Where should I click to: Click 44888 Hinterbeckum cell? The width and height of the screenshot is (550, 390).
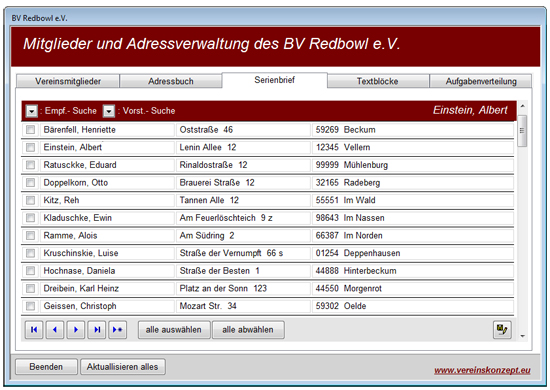tap(413, 271)
